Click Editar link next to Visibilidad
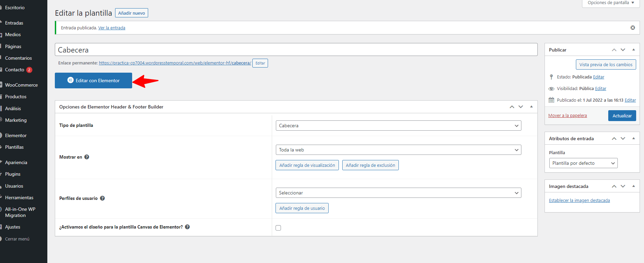The width and height of the screenshot is (644, 263). [601, 89]
